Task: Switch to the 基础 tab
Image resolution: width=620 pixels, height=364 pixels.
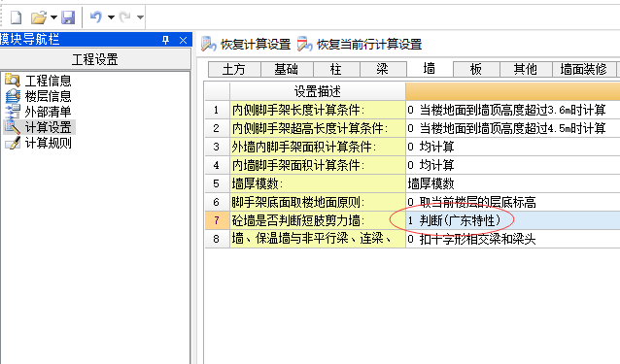Action: (287, 70)
